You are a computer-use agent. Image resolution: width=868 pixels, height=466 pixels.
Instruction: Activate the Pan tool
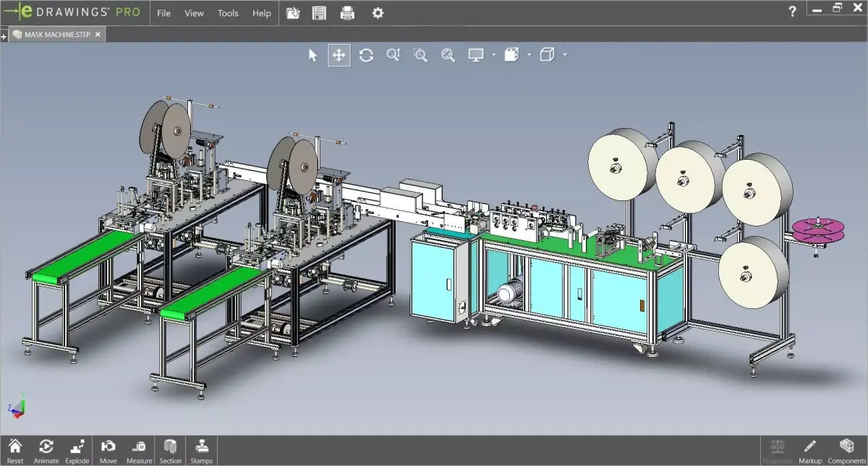click(339, 55)
